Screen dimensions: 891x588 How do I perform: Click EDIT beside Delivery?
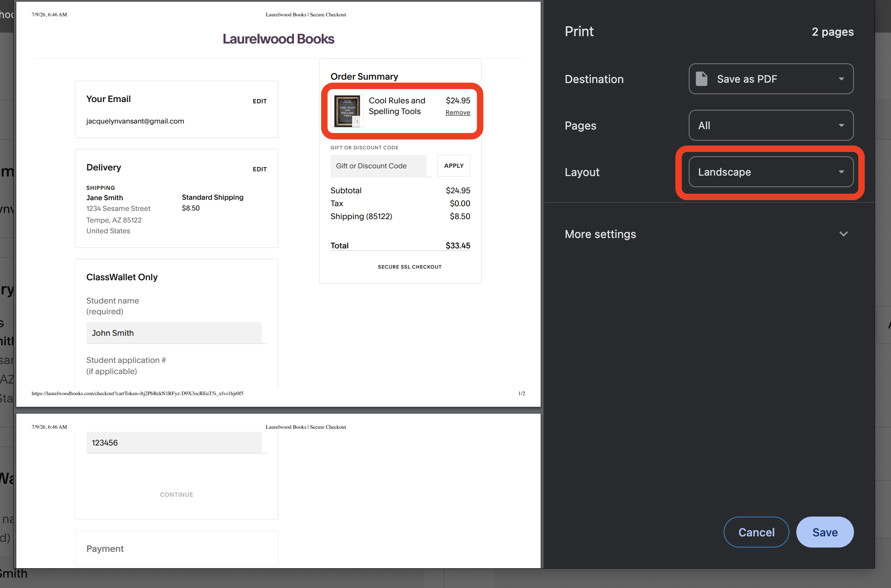point(260,169)
